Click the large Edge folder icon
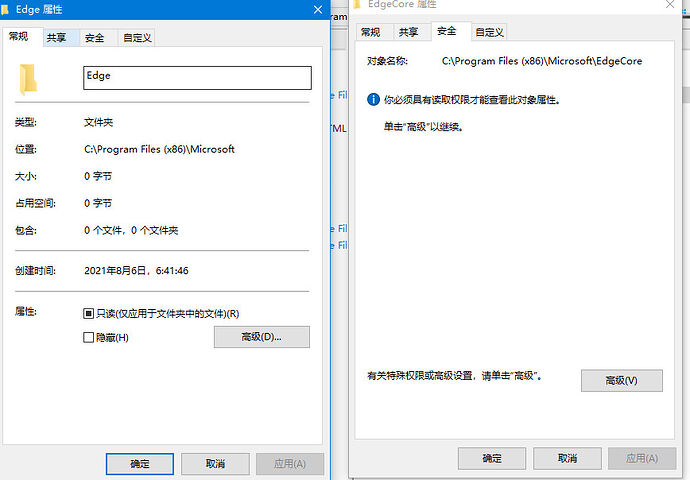 pos(28,79)
